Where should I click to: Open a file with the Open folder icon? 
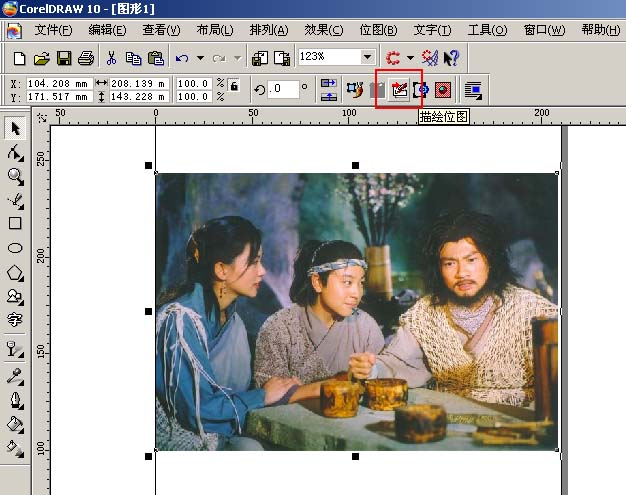pyautogui.click(x=42, y=58)
